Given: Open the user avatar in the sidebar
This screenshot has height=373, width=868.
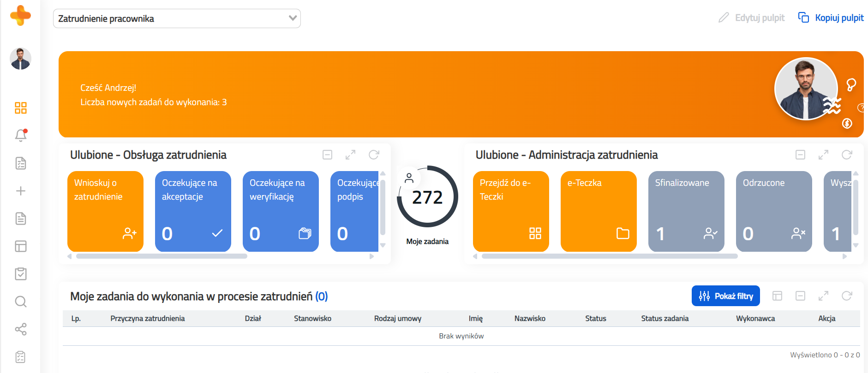Looking at the screenshot, I should [20, 59].
